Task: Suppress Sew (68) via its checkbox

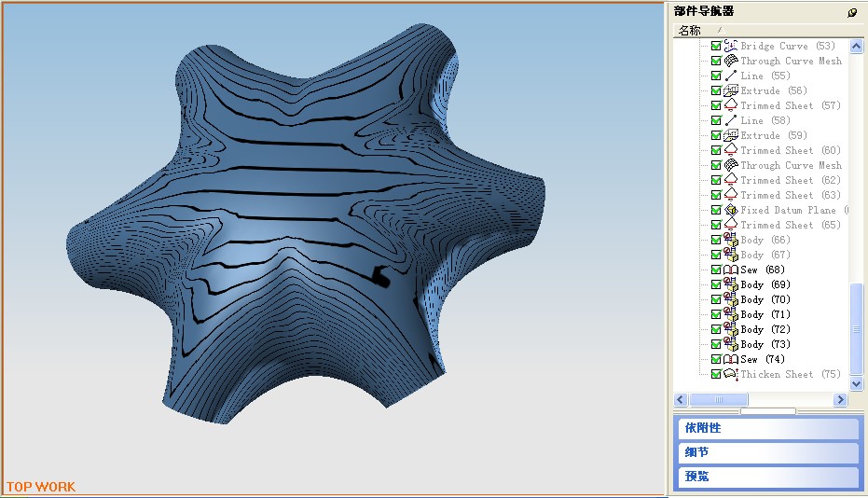Action: click(x=716, y=270)
